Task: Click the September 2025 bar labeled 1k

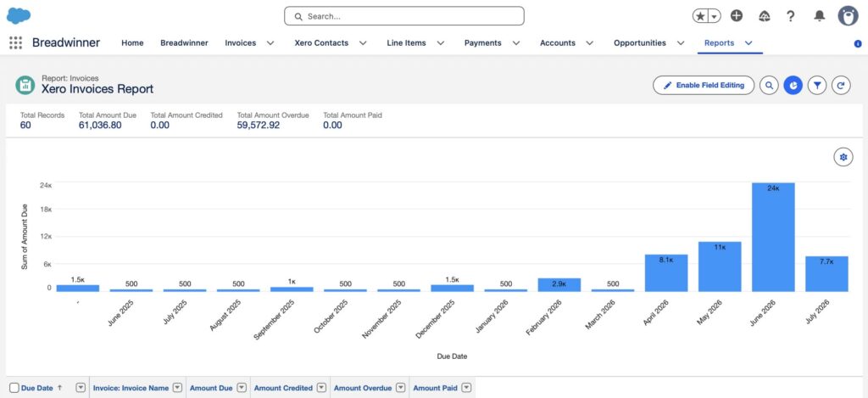Action: click(x=292, y=289)
